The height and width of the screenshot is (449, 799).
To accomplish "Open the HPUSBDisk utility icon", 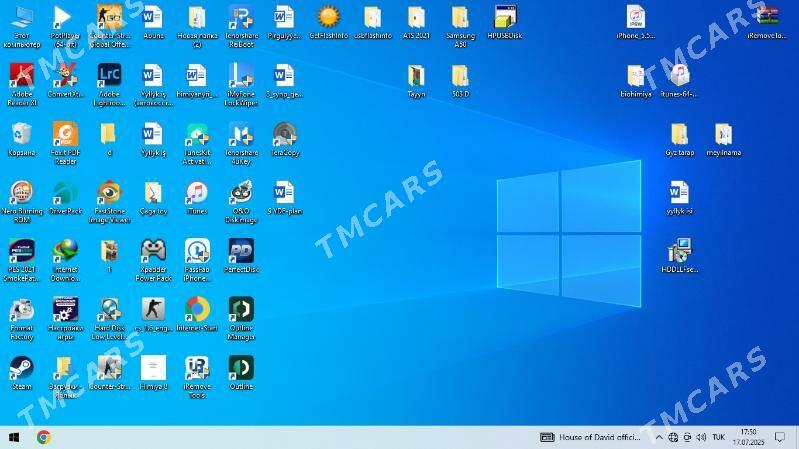I will [x=504, y=22].
